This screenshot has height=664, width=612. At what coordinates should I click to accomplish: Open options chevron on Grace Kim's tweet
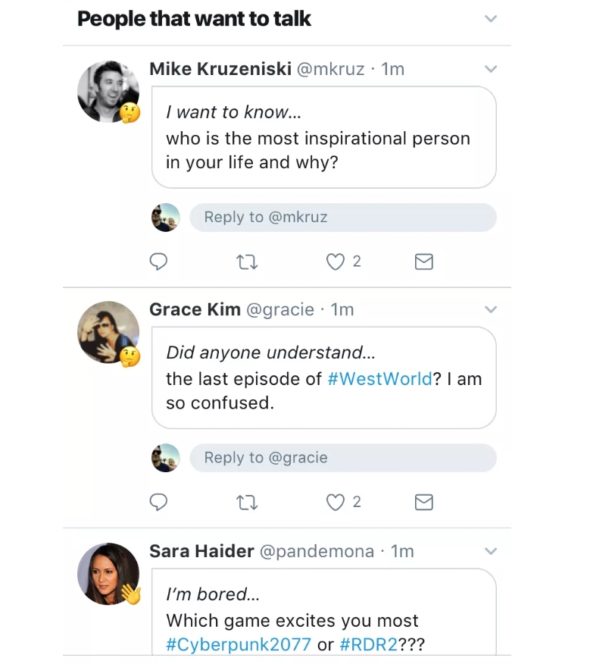pyautogui.click(x=490, y=310)
